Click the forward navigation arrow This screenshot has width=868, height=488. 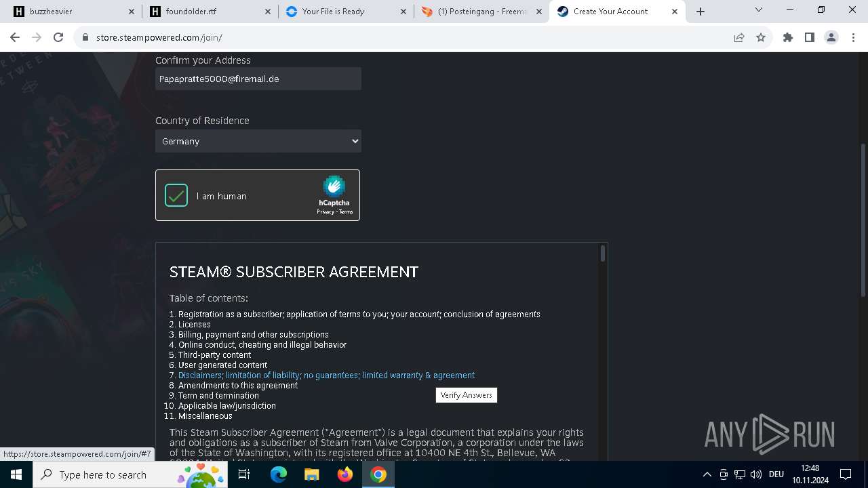(x=37, y=37)
